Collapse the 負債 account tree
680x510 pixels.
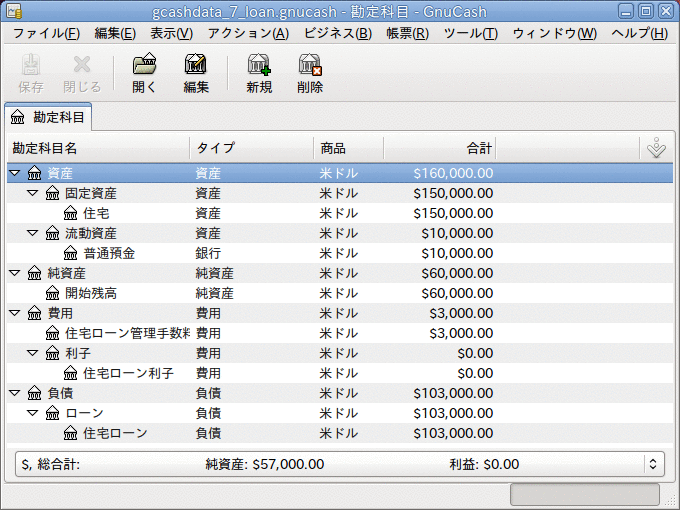click(x=15, y=393)
